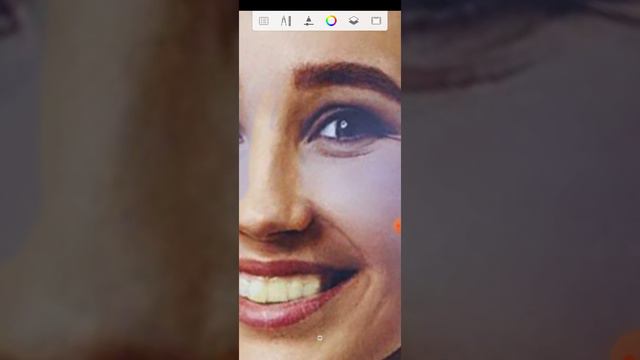Toggle fullscreen canvas view icon
The width and height of the screenshot is (640, 360).
point(376,21)
